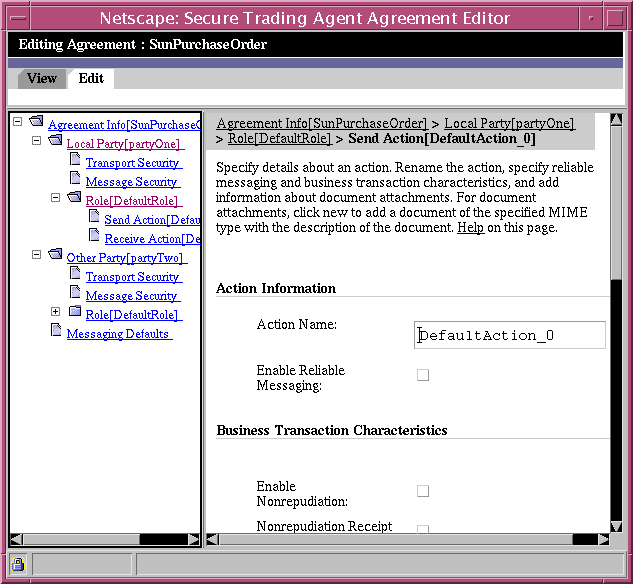Click document icon beside Send Action
The height and width of the screenshot is (584, 633).
click(x=94, y=216)
